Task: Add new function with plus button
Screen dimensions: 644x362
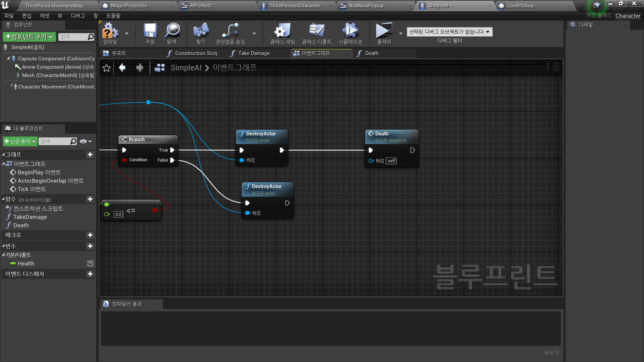Action: (x=90, y=199)
